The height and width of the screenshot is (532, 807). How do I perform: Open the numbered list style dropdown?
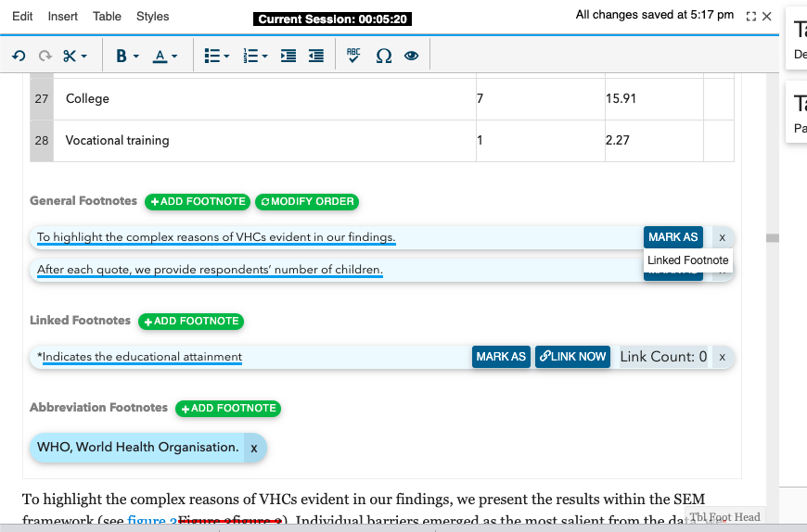click(265, 56)
